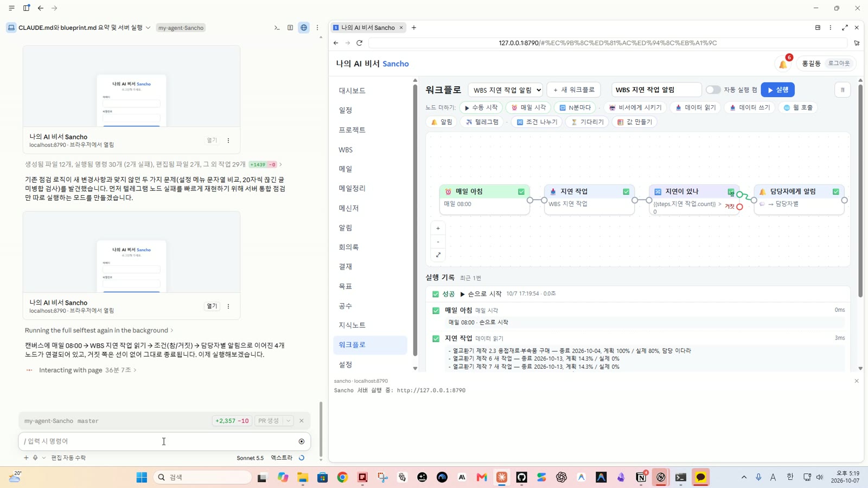Viewport: 868px width, 488px height.
Task: Add a 데이터 읽기 node
Action: [x=695, y=107]
